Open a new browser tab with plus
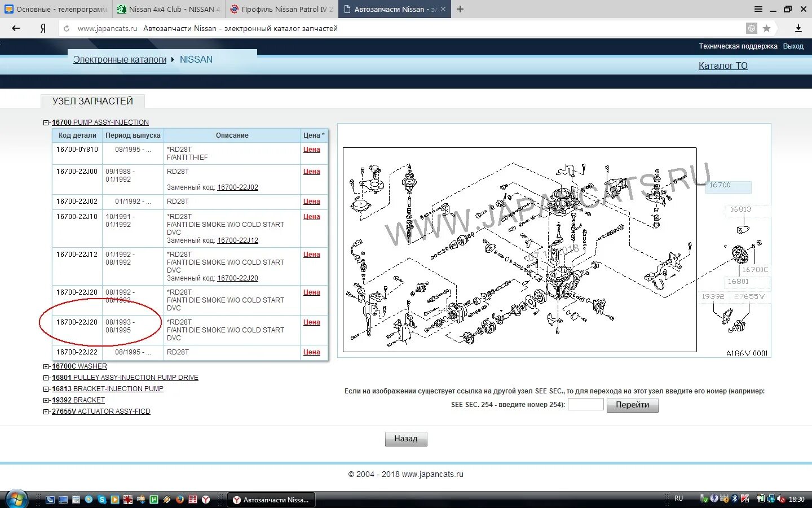The width and height of the screenshot is (812, 508). [460, 9]
